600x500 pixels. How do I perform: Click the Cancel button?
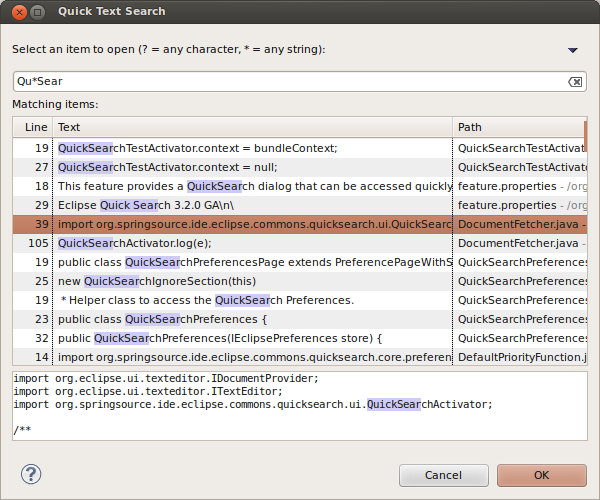(443, 475)
